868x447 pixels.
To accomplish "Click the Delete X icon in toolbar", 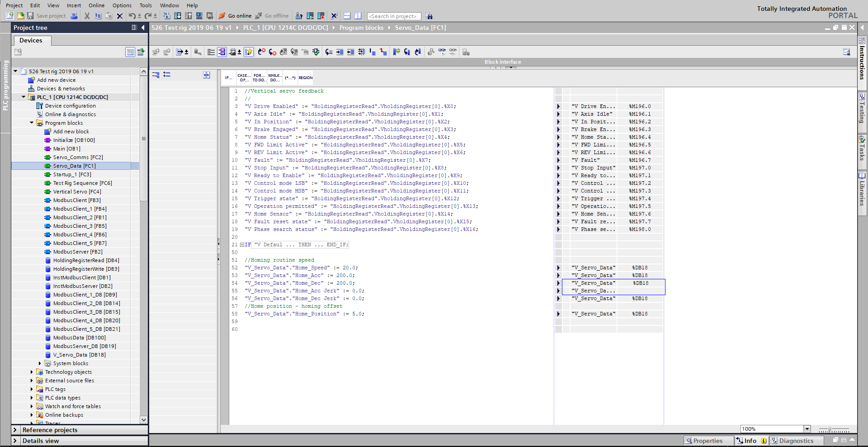I will pos(120,16).
